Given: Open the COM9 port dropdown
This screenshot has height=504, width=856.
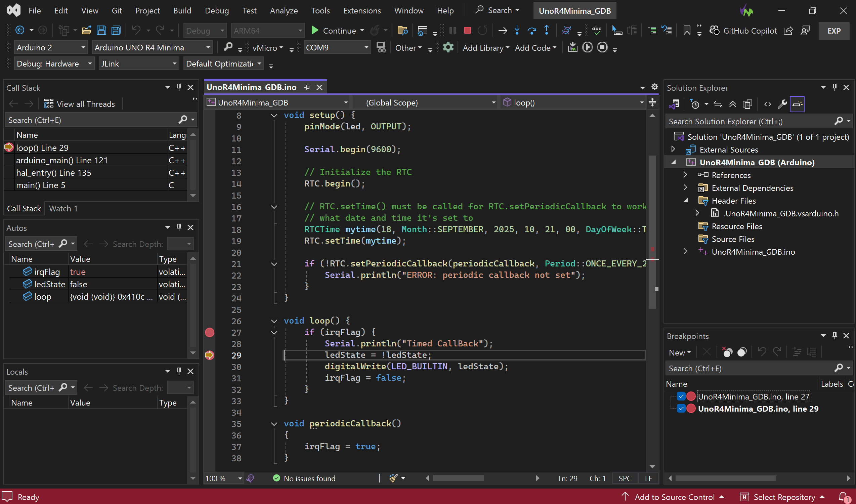Looking at the screenshot, I should click(366, 48).
